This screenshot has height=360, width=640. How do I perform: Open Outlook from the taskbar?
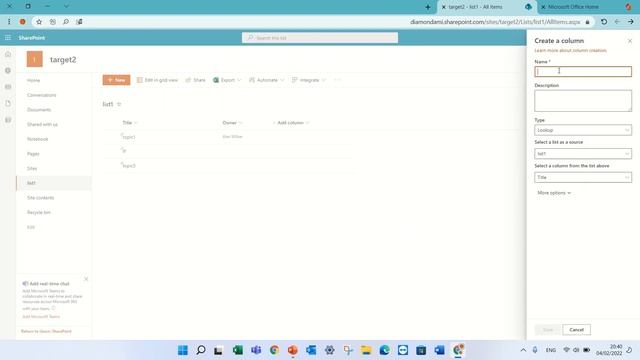point(311,350)
